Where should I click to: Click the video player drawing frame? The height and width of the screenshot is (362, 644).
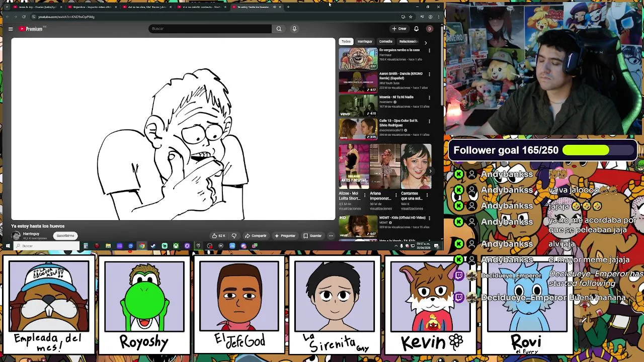(173, 129)
